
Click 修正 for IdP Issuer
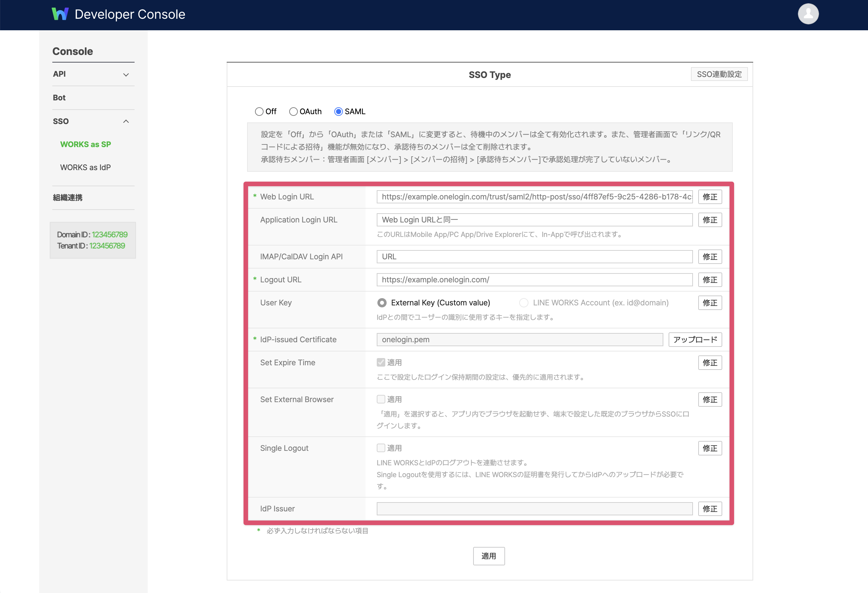[x=710, y=509]
